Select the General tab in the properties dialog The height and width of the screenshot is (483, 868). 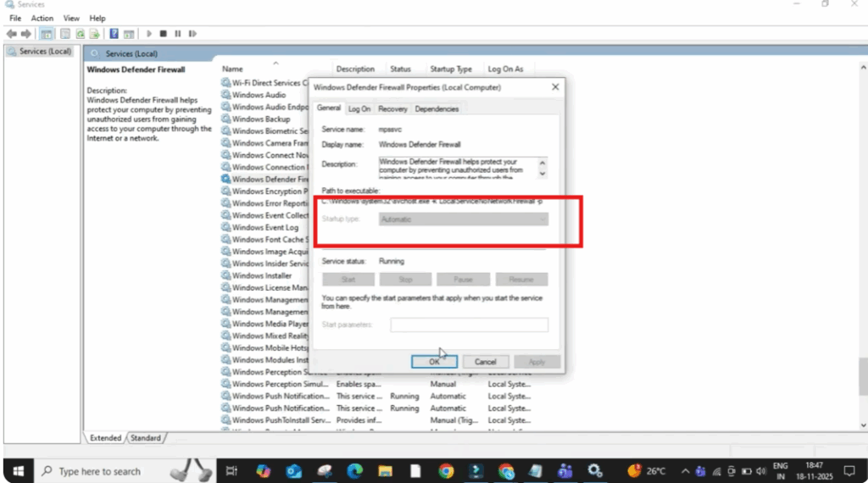pyautogui.click(x=329, y=108)
